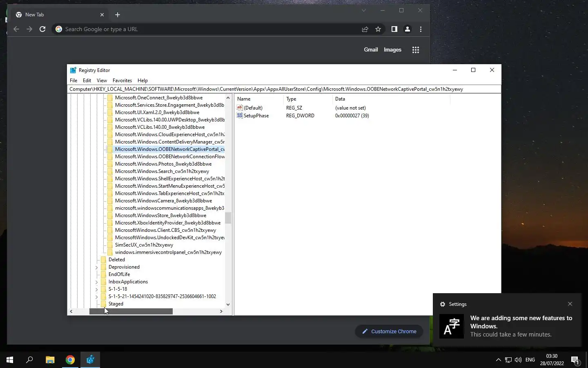Open Chrome three-dot menu

(421, 29)
